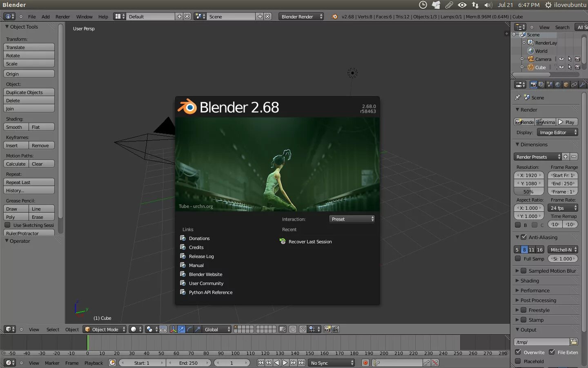588x368 pixels.
Task: Click the plus icon beside Render Presets
Action: 566,157
